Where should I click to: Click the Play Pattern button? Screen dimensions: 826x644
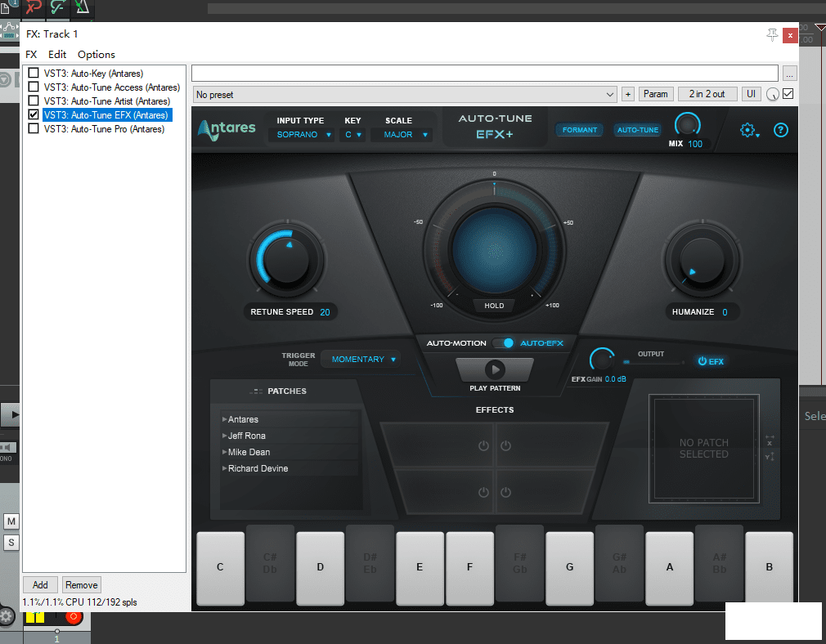pyautogui.click(x=495, y=369)
